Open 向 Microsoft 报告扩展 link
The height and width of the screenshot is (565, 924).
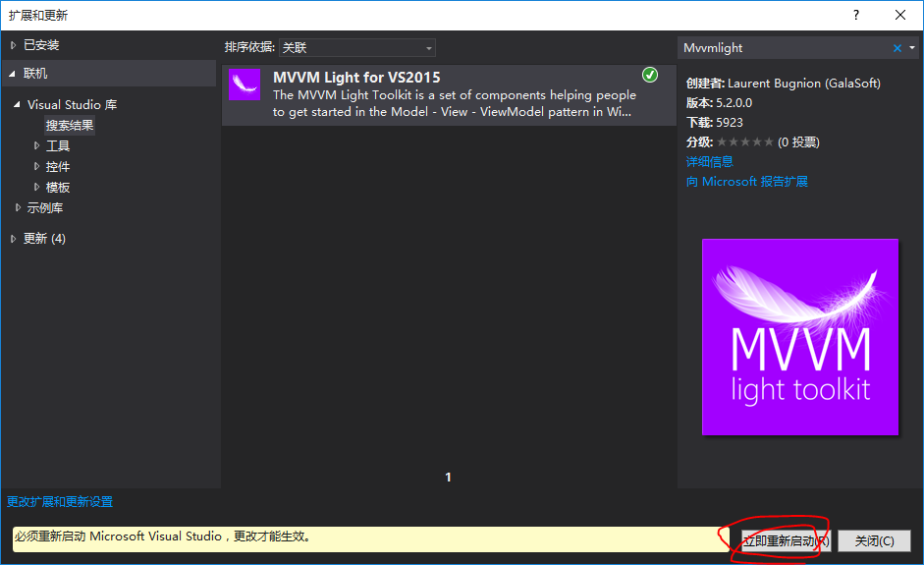746,182
